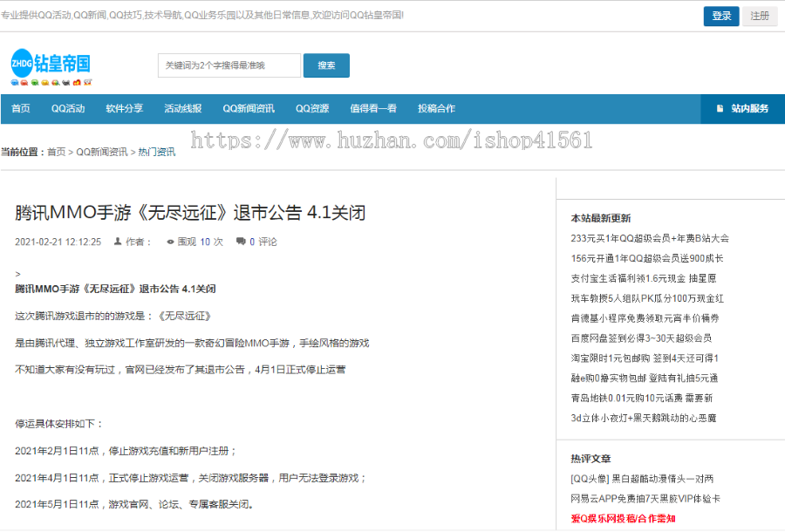Open sidebar link 淘宝限时1元包邮购
The width and height of the screenshot is (785, 532).
(645, 358)
